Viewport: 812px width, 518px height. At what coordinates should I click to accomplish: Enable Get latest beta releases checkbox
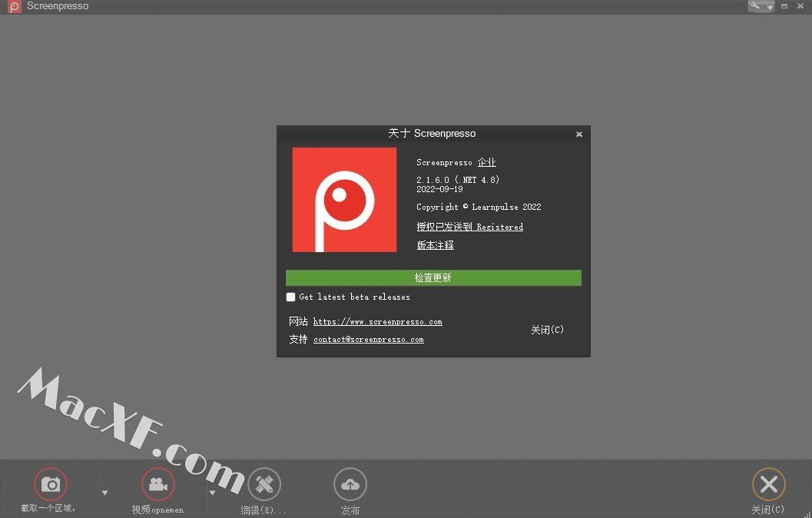(x=291, y=297)
